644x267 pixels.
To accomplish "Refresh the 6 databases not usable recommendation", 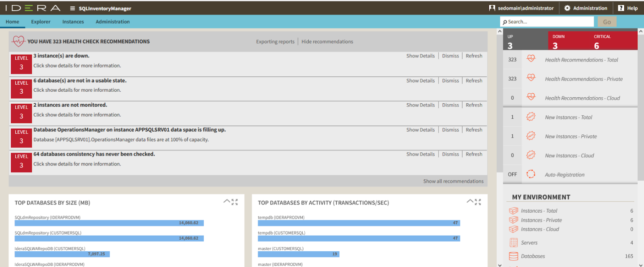I will (474, 80).
